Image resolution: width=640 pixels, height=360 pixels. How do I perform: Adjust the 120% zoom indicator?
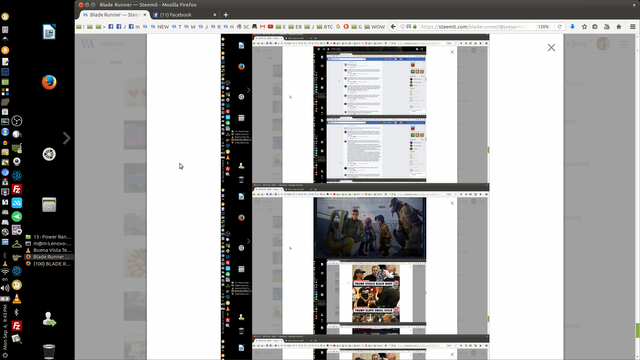click(543, 27)
